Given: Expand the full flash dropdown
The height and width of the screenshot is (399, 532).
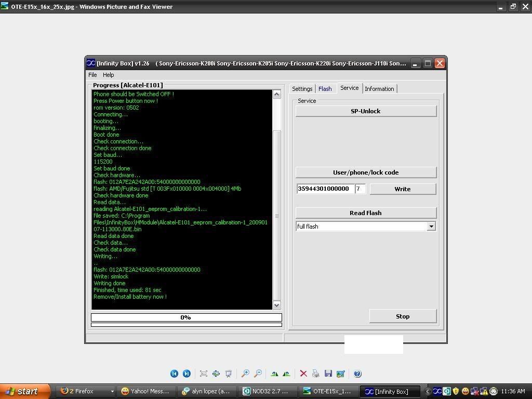Looking at the screenshot, I should point(431,227).
